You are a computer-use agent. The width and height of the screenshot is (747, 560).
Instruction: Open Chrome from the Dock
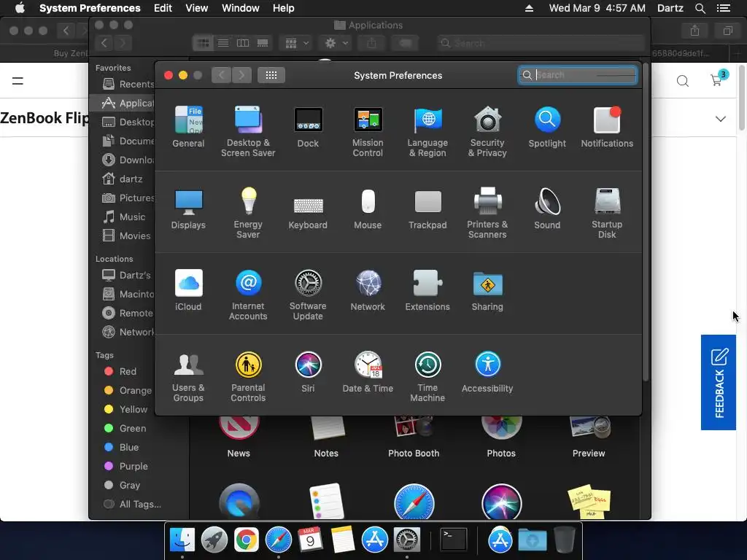tap(247, 540)
